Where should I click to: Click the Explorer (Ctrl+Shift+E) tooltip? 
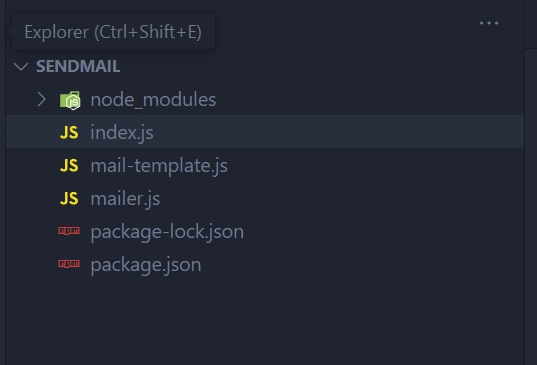113,32
